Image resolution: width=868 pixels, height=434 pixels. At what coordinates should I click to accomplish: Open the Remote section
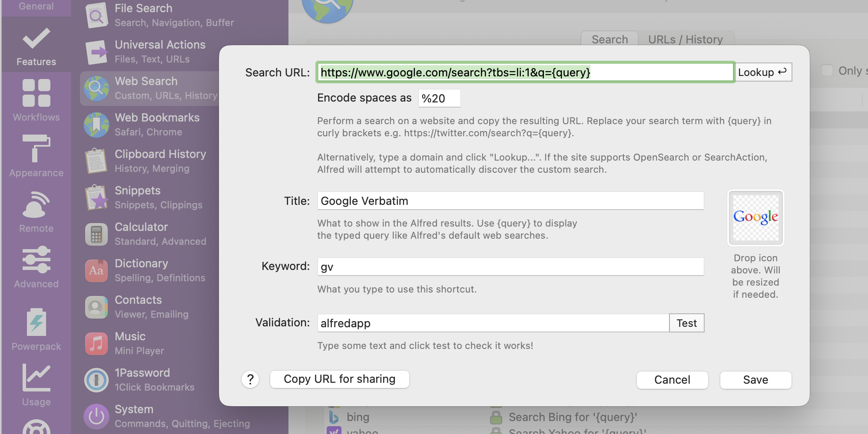pyautogui.click(x=36, y=211)
